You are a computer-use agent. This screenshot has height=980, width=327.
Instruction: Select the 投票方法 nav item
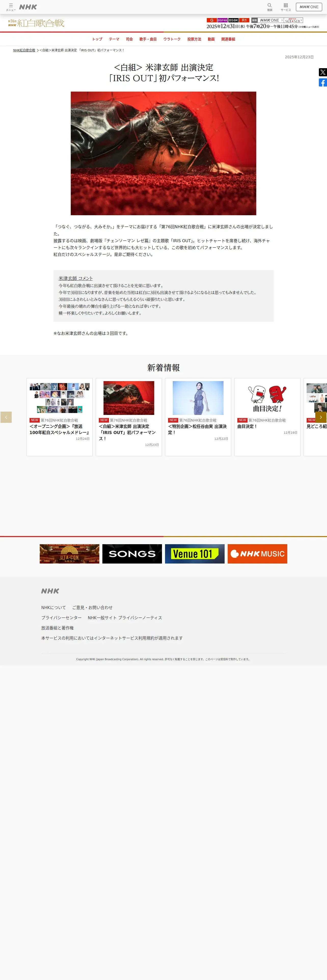click(194, 39)
